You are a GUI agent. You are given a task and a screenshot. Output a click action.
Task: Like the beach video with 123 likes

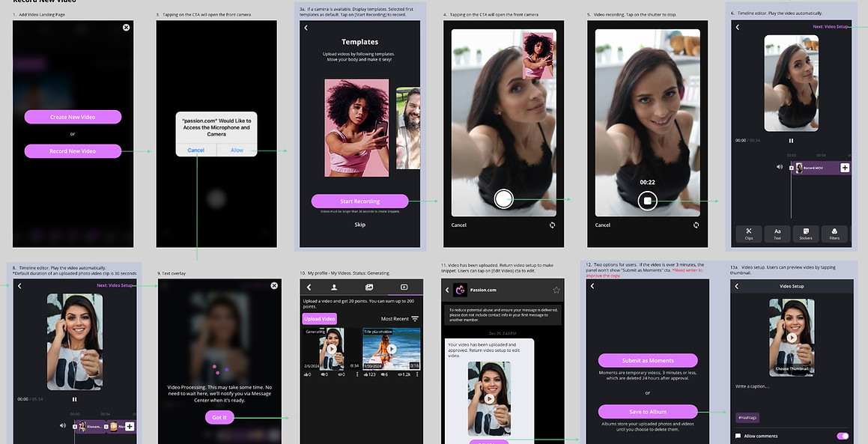[368, 374]
